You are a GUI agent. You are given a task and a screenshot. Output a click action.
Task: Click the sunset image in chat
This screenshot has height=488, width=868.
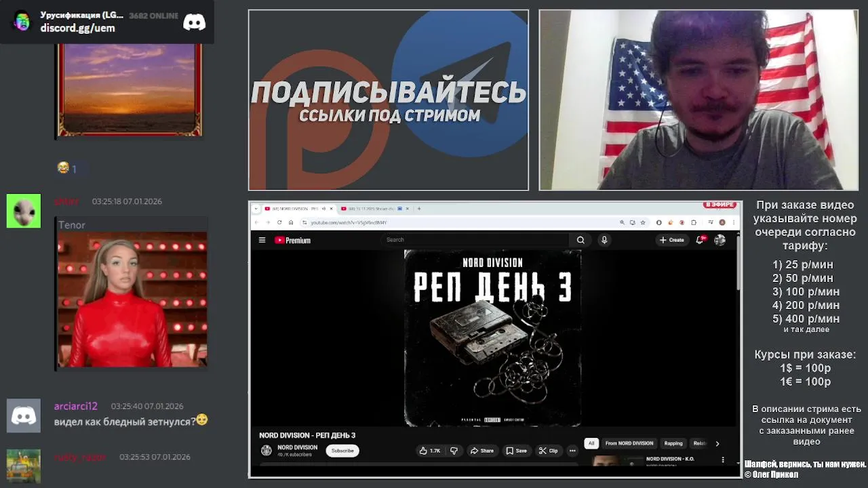(x=130, y=89)
